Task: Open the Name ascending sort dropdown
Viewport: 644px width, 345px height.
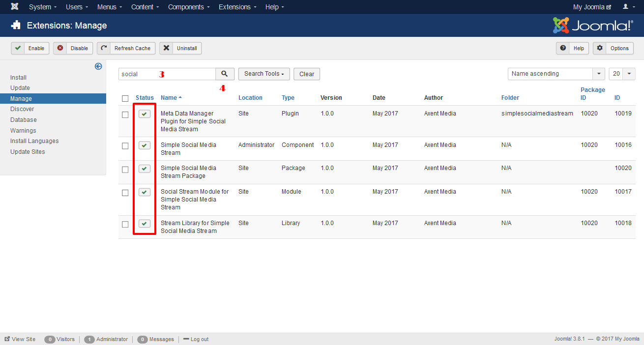Action: [556, 74]
